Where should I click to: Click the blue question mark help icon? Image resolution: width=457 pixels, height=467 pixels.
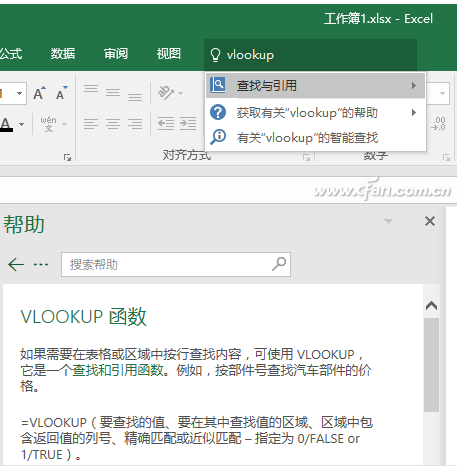pyautogui.click(x=218, y=112)
